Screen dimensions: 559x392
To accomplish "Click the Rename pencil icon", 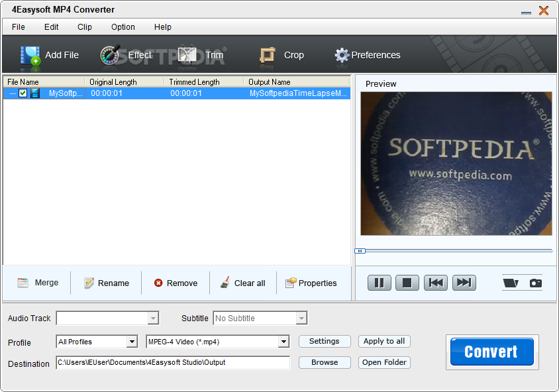I will [x=89, y=283].
